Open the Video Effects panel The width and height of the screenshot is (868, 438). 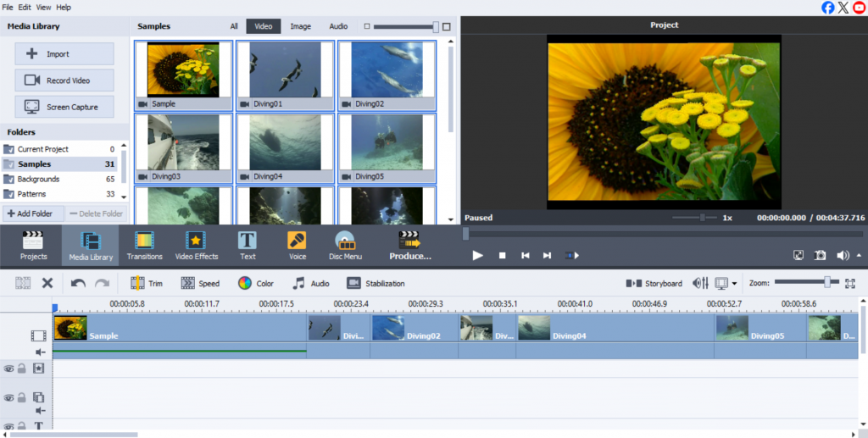tap(196, 246)
